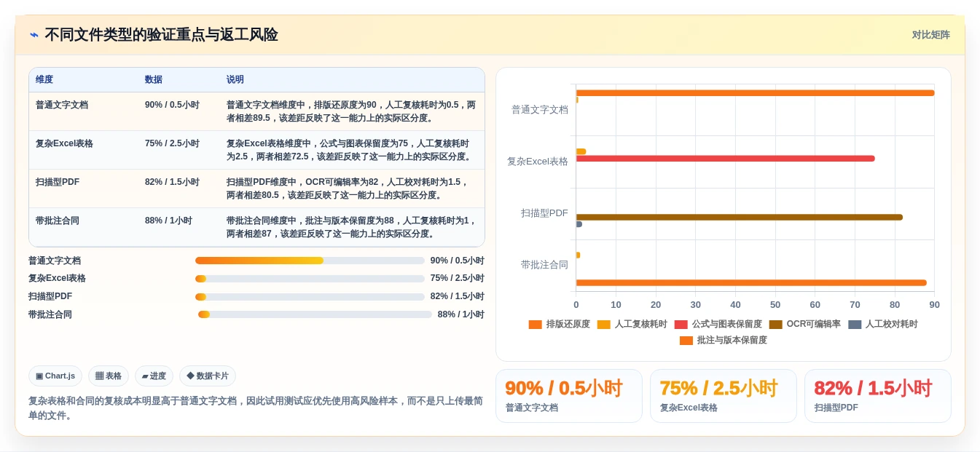Select the 数据卡片 chip

coord(208,376)
